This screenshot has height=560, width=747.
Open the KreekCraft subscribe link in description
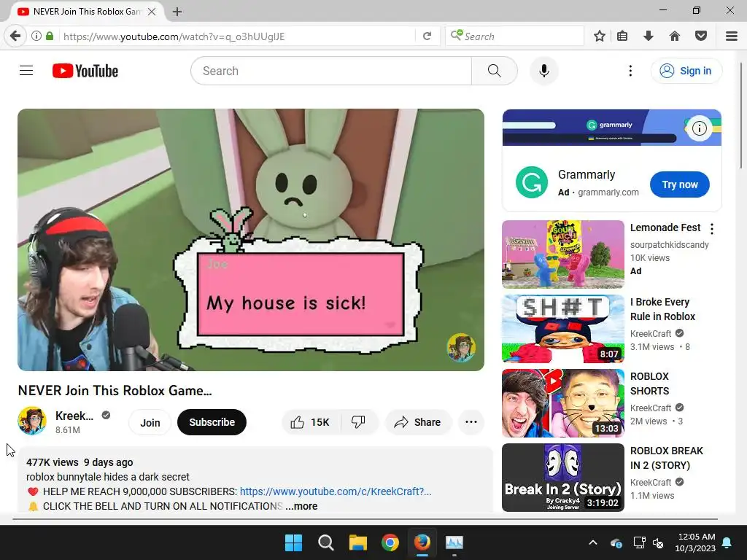point(336,491)
